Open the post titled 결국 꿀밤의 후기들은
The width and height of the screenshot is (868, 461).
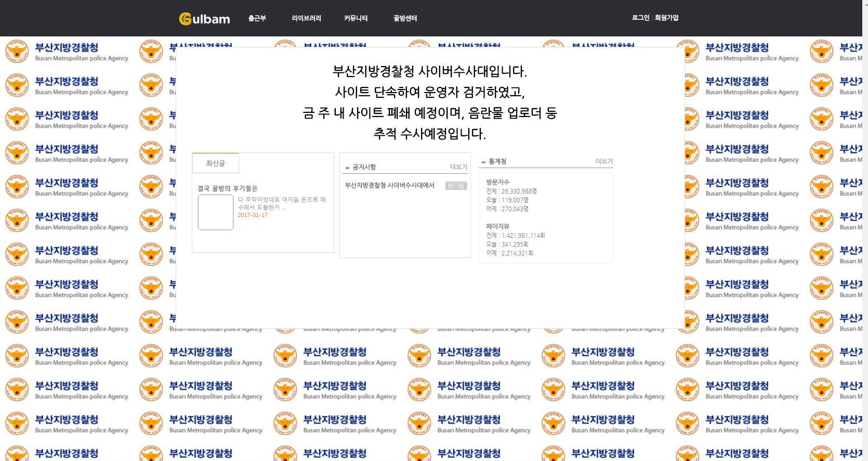227,188
